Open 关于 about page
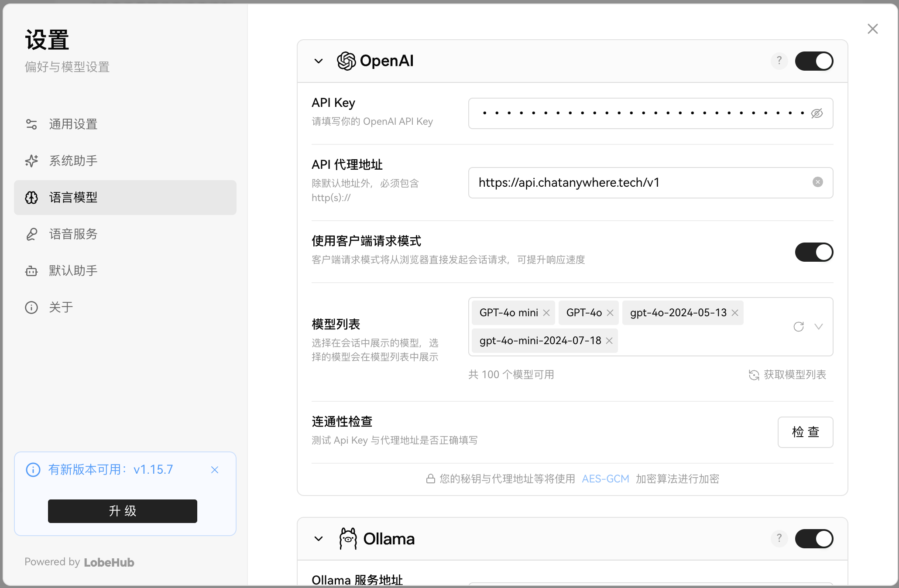The width and height of the screenshot is (899, 588). point(125,308)
